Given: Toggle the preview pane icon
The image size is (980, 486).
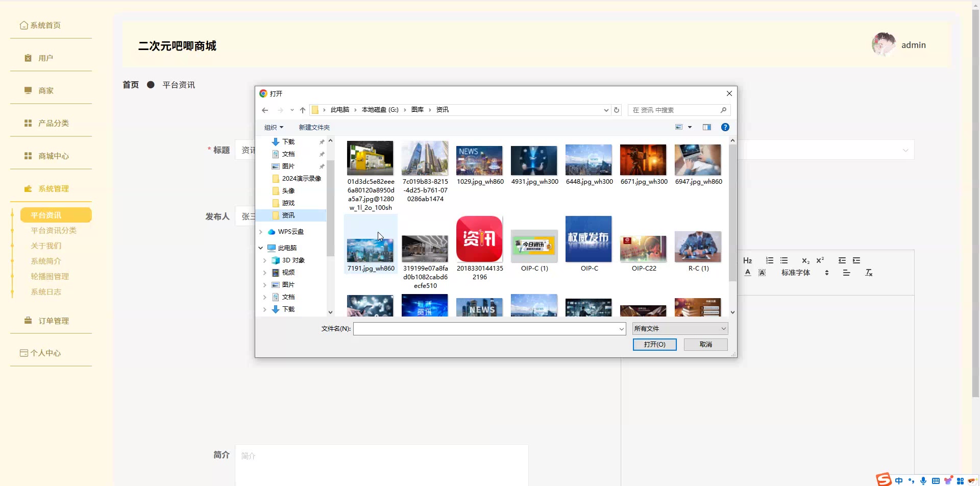Looking at the screenshot, I should pyautogui.click(x=707, y=127).
